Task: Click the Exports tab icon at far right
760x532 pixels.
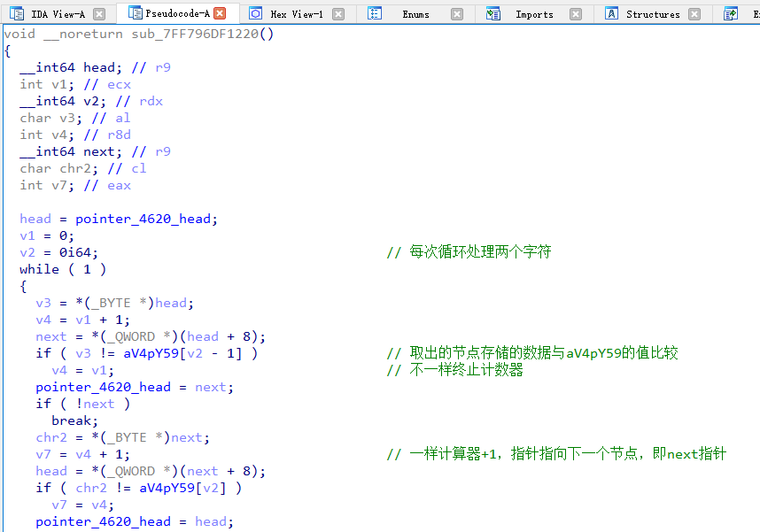Action: [x=731, y=14]
